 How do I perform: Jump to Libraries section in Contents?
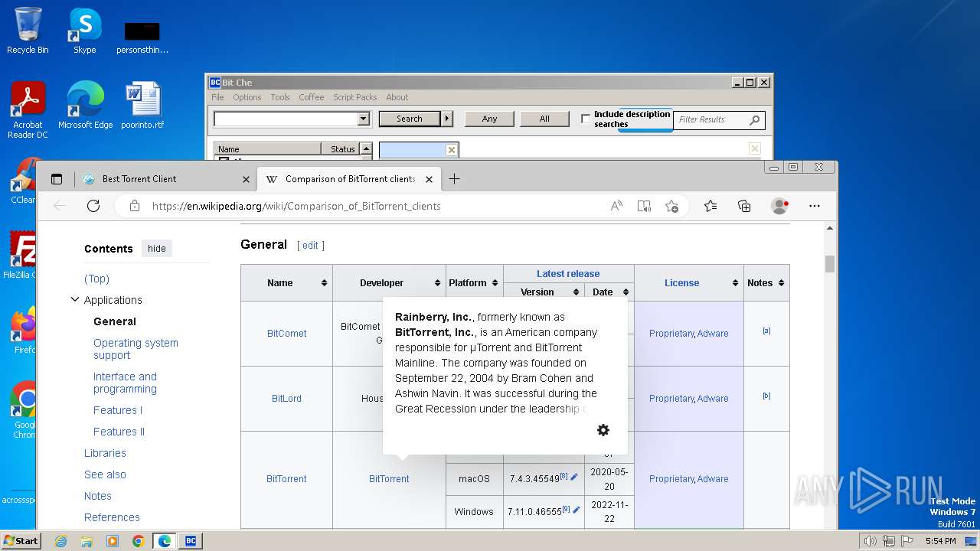[x=105, y=453]
